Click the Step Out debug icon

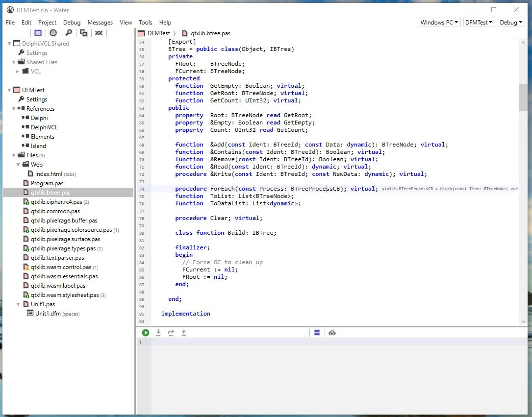tap(184, 333)
